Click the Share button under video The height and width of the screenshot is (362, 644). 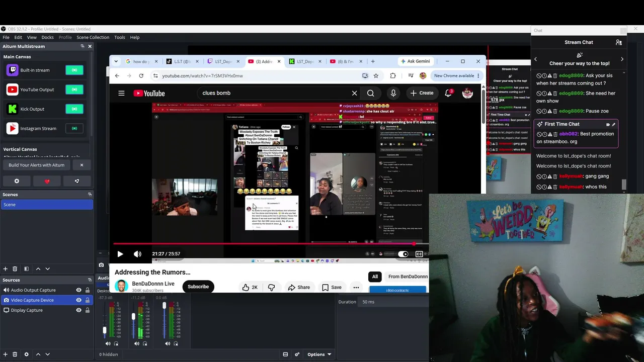point(299,287)
